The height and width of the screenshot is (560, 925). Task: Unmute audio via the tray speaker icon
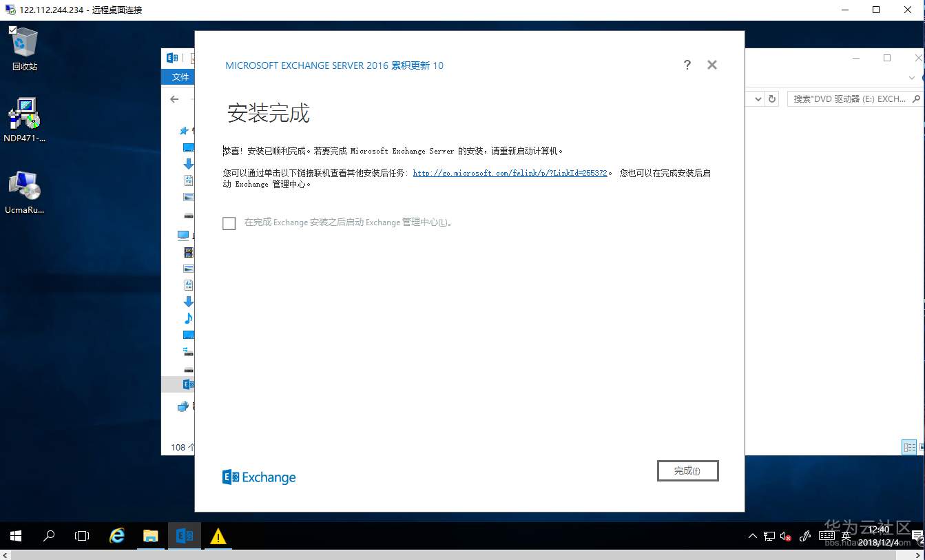787,536
